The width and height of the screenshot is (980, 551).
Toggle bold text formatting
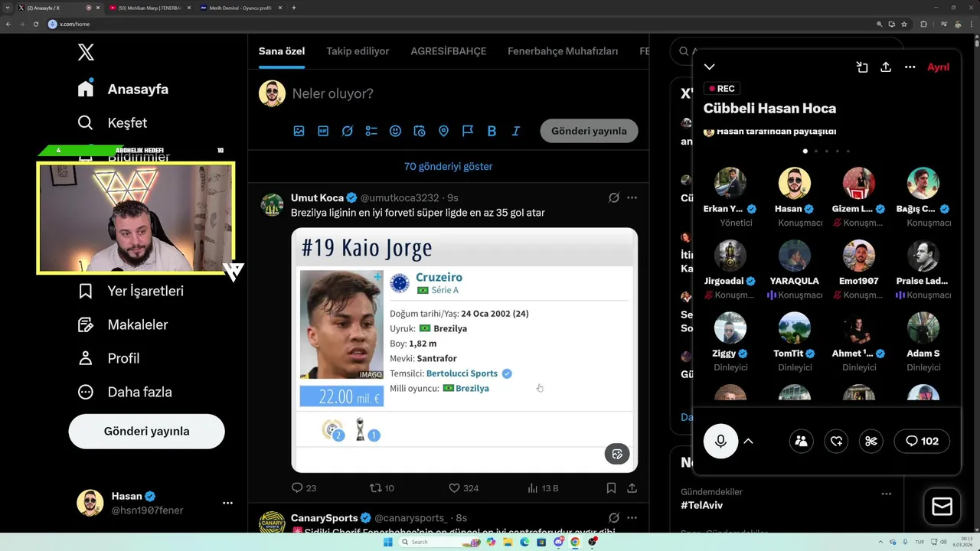point(492,131)
